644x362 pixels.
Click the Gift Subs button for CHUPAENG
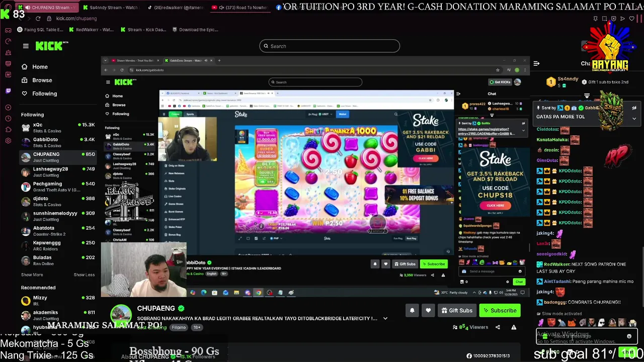click(x=457, y=311)
